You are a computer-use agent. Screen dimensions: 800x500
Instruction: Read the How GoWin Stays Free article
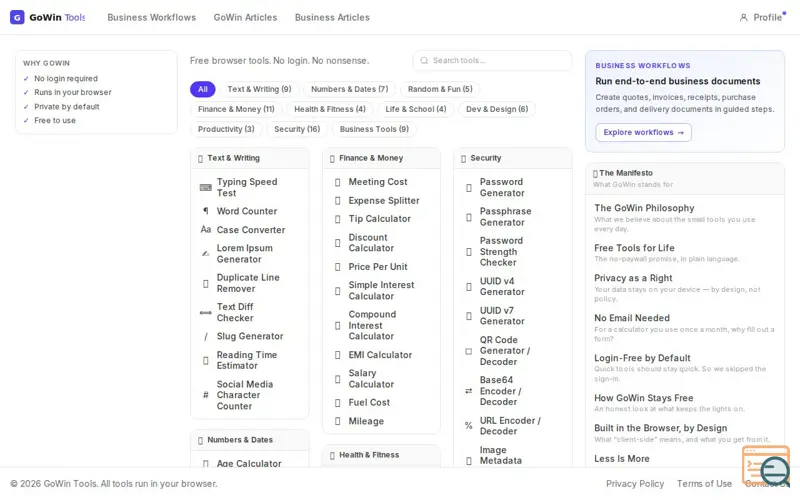(643, 398)
